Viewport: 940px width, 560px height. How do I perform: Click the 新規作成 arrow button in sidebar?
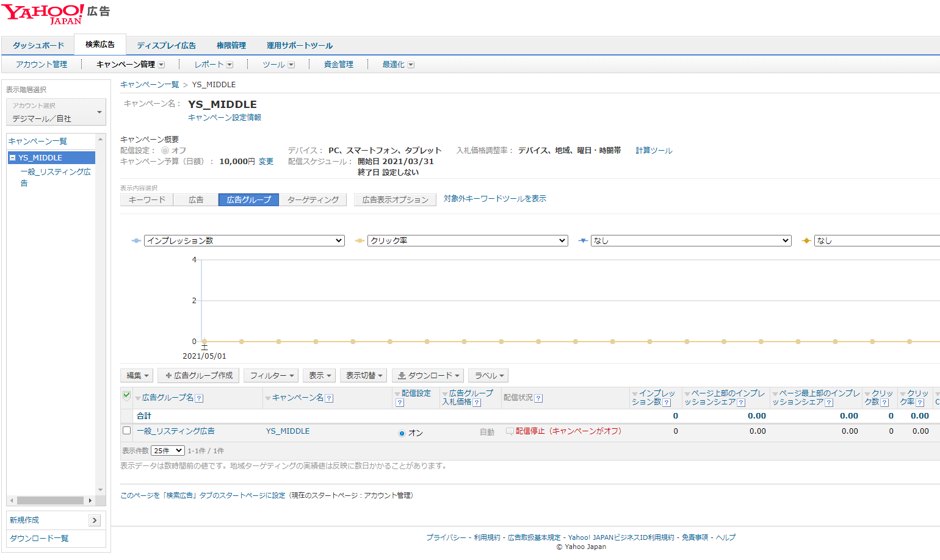tap(95, 520)
